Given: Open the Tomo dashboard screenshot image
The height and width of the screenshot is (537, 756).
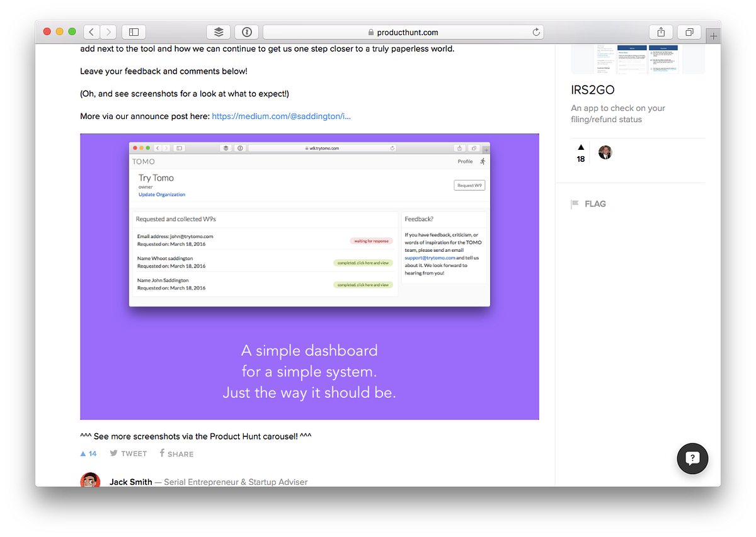Looking at the screenshot, I should 309,276.
